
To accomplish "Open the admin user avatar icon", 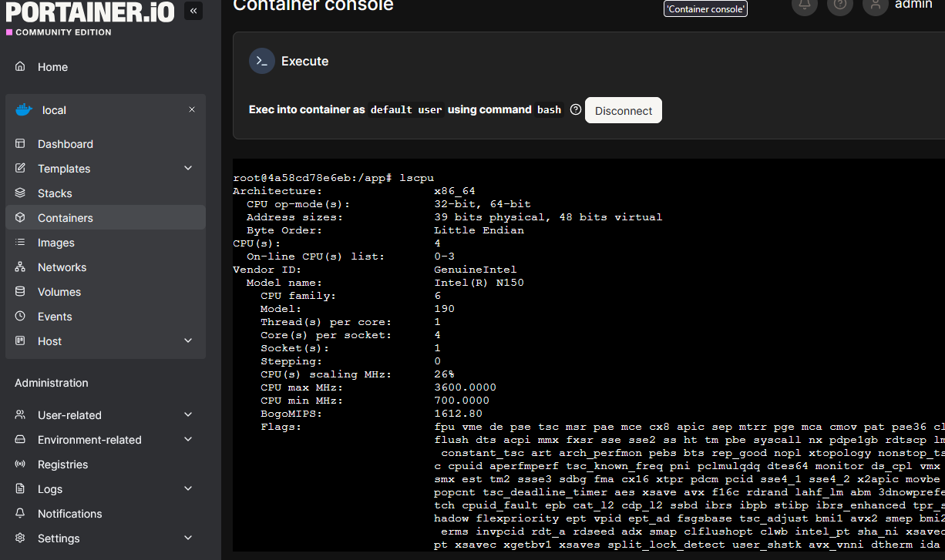I will click(x=876, y=5).
